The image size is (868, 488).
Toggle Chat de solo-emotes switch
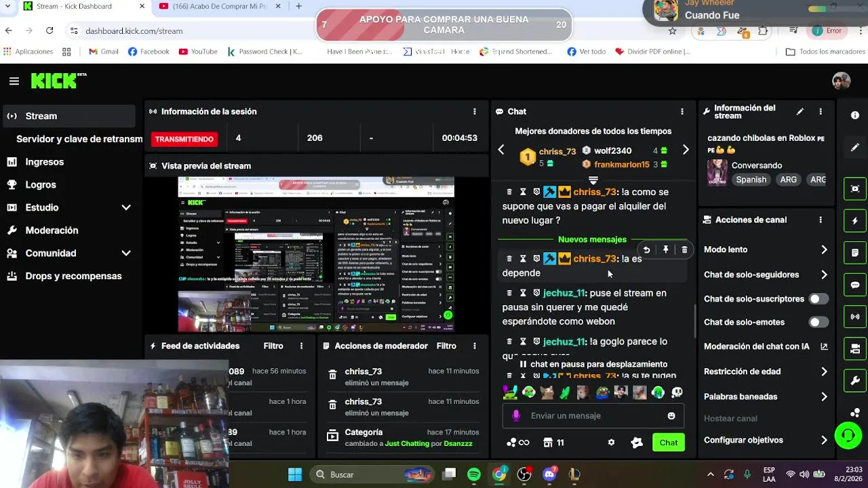[818, 322]
